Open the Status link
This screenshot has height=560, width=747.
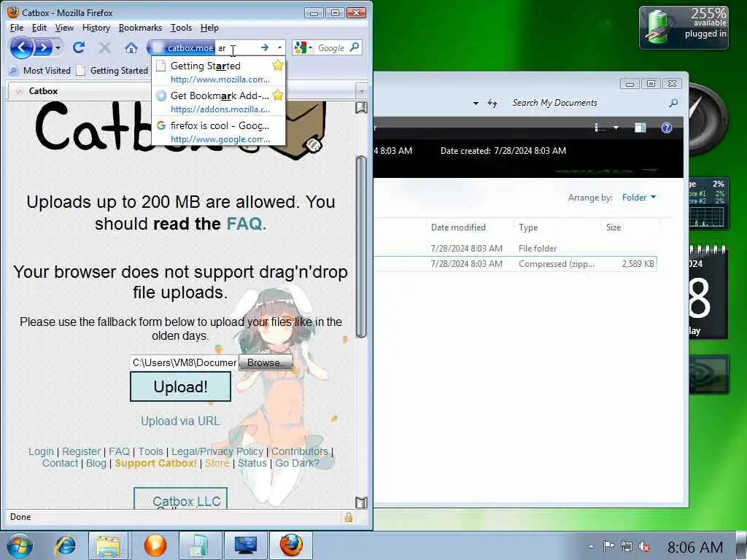(x=252, y=463)
